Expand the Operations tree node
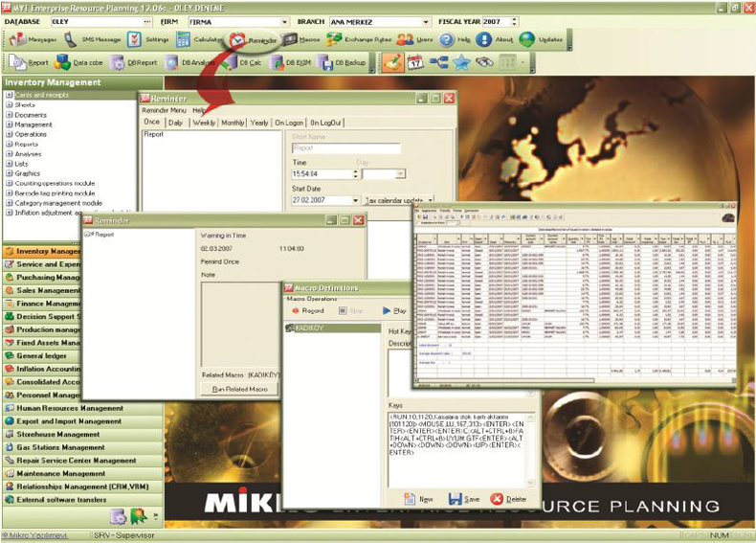 click(x=9, y=134)
